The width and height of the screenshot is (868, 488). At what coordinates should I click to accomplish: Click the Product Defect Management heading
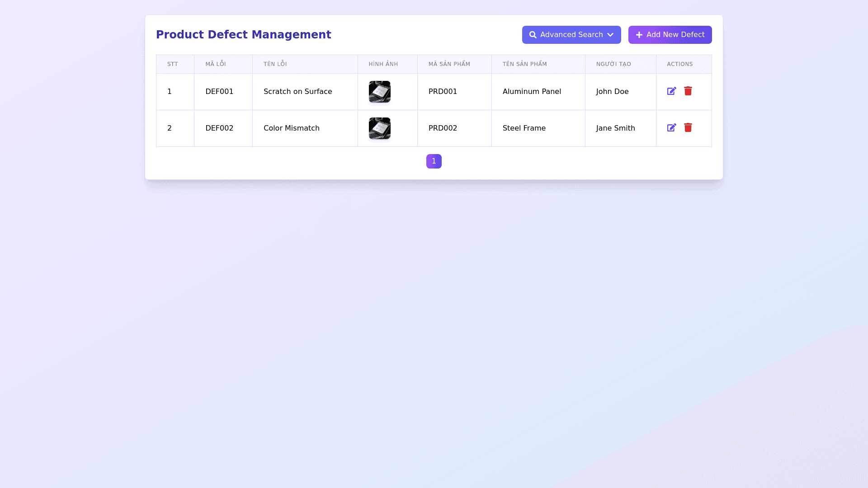[x=243, y=35]
